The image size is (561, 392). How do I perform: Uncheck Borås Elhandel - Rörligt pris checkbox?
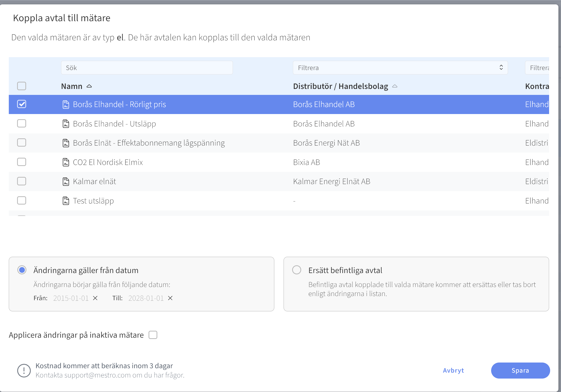(x=22, y=104)
